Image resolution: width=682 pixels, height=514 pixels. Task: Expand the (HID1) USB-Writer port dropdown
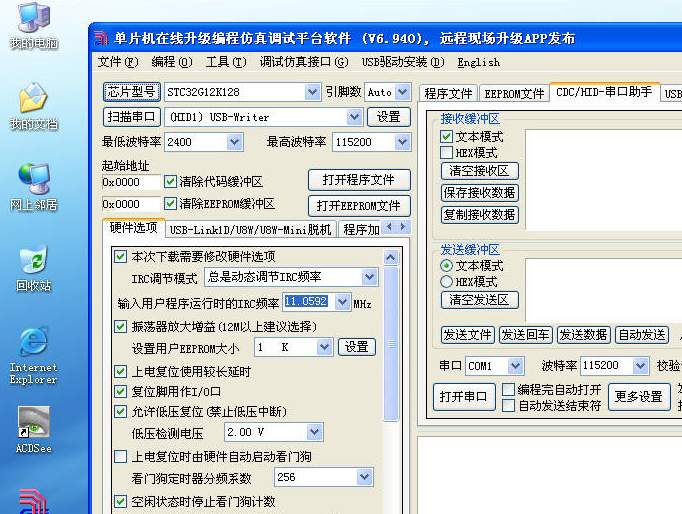(x=354, y=117)
